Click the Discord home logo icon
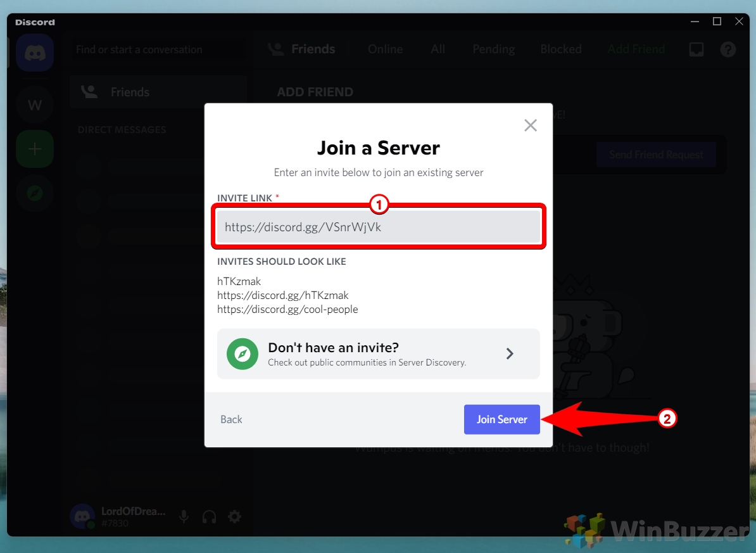Screen dimensions: 756x553 (35, 53)
